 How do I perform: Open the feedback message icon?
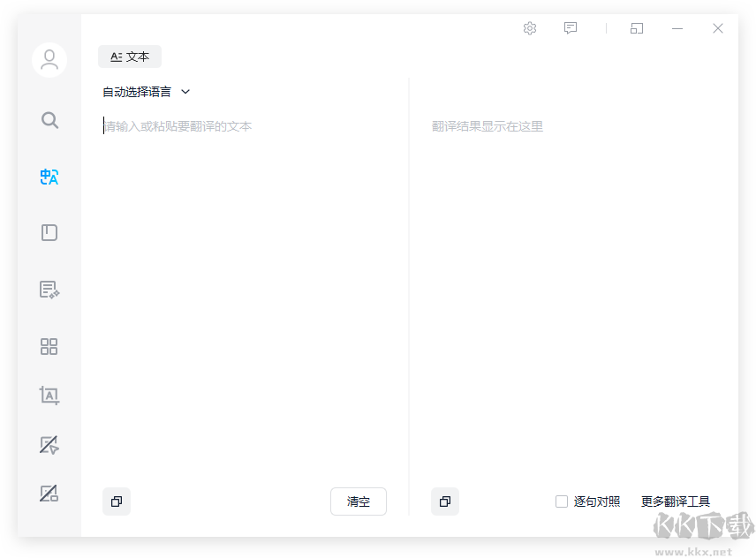pos(571,28)
